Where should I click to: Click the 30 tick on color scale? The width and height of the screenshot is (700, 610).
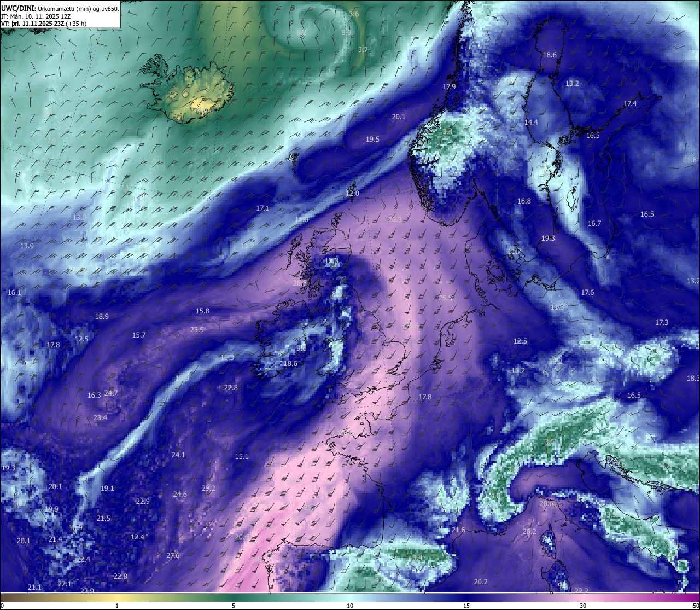point(583,606)
